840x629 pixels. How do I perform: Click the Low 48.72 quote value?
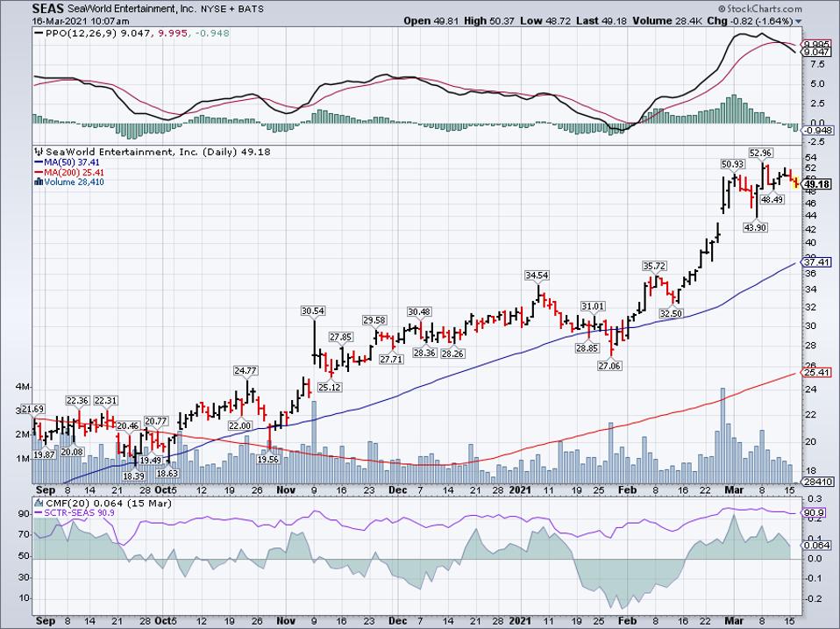click(x=546, y=21)
